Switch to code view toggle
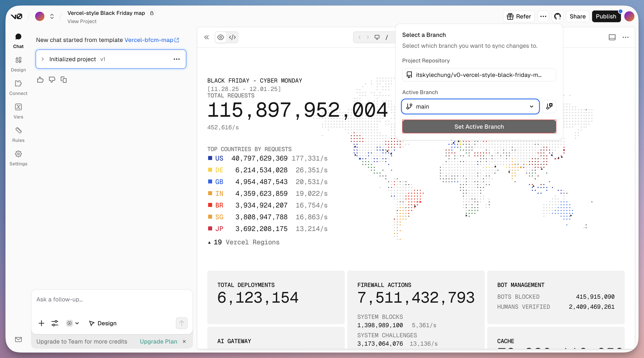 [232, 37]
